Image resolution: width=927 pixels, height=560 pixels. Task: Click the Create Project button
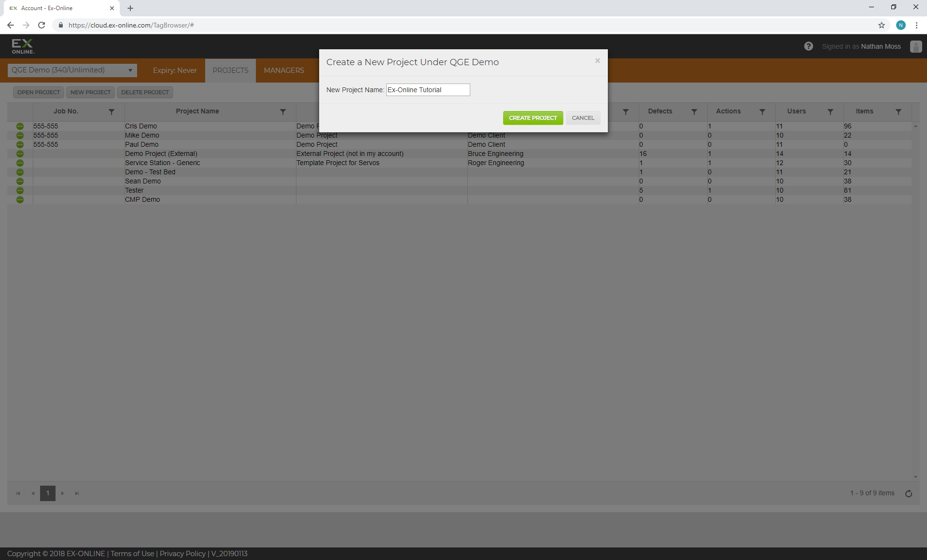tap(533, 118)
